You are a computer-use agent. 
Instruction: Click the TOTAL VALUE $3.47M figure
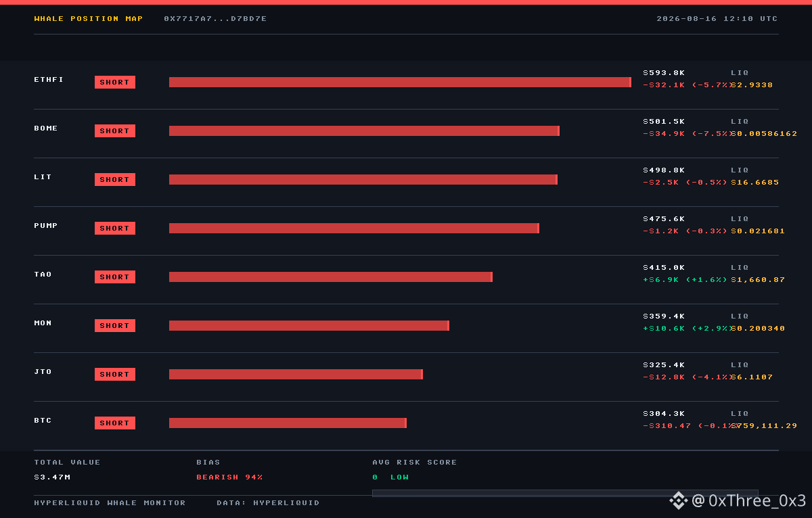[52, 477]
